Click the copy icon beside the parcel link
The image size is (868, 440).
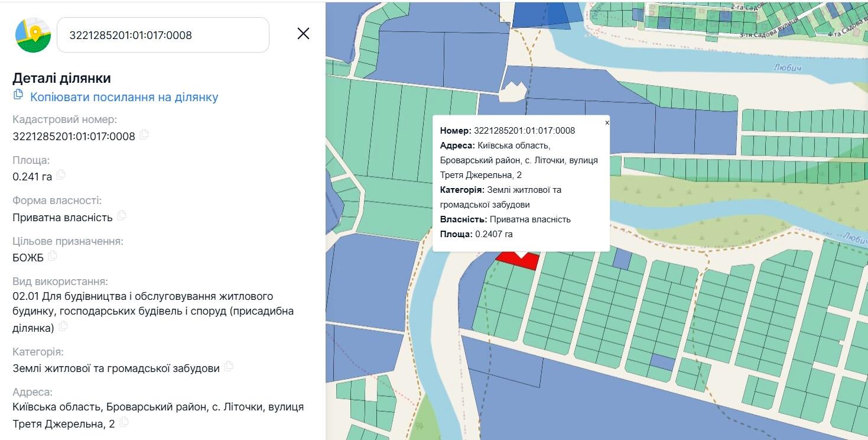18,95
